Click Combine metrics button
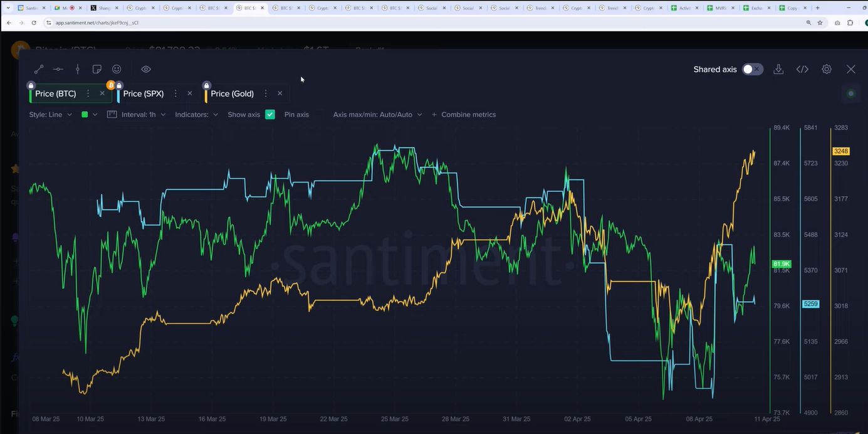The width and height of the screenshot is (868, 434). [x=464, y=115]
